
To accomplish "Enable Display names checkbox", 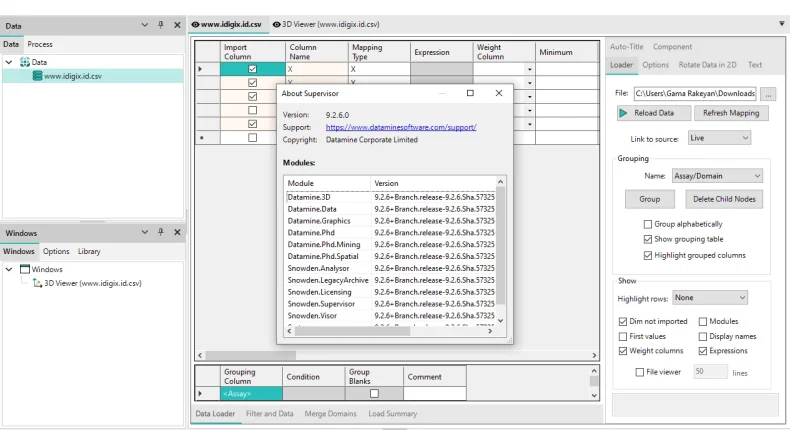I will tap(703, 336).
